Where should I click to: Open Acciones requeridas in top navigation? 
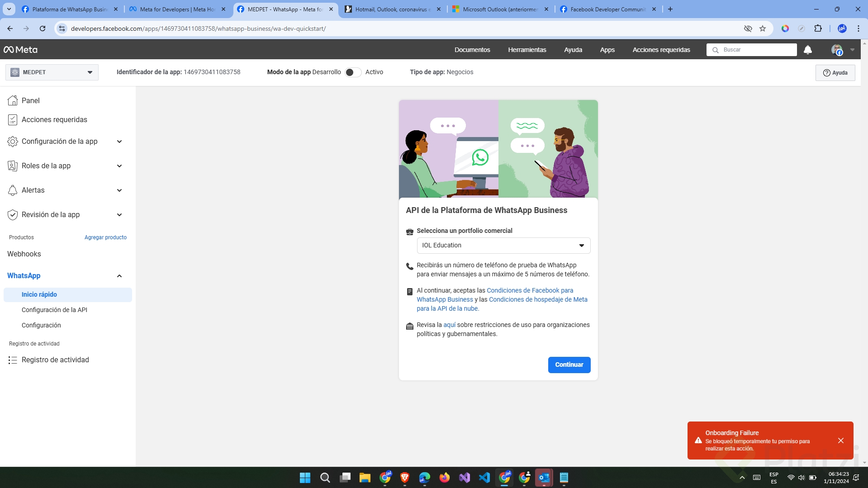point(661,50)
